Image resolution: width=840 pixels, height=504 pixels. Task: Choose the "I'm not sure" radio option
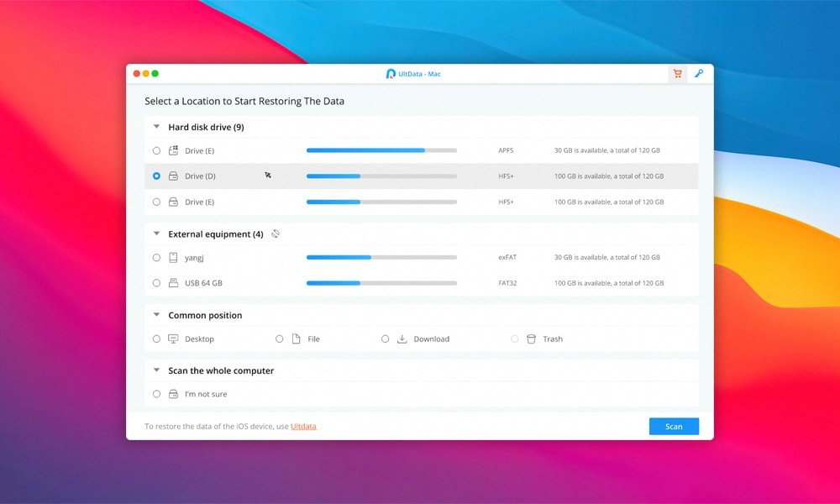pos(156,394)
